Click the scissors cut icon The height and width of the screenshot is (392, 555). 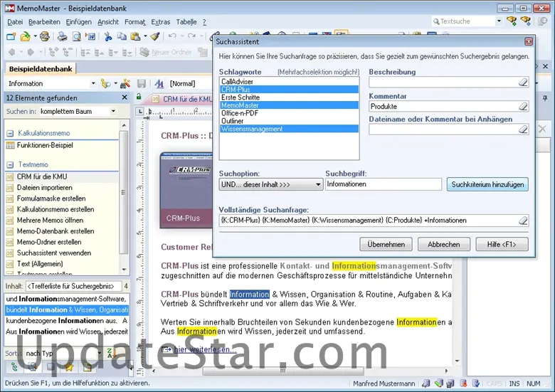click(x=108, y=36)
